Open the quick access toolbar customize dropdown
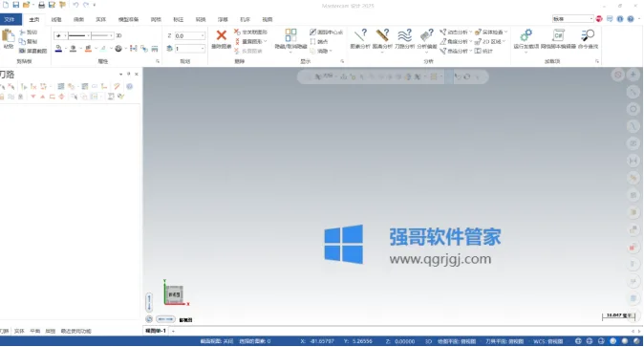The height and width of the screenshot is (347, 644). click(95, 5)
